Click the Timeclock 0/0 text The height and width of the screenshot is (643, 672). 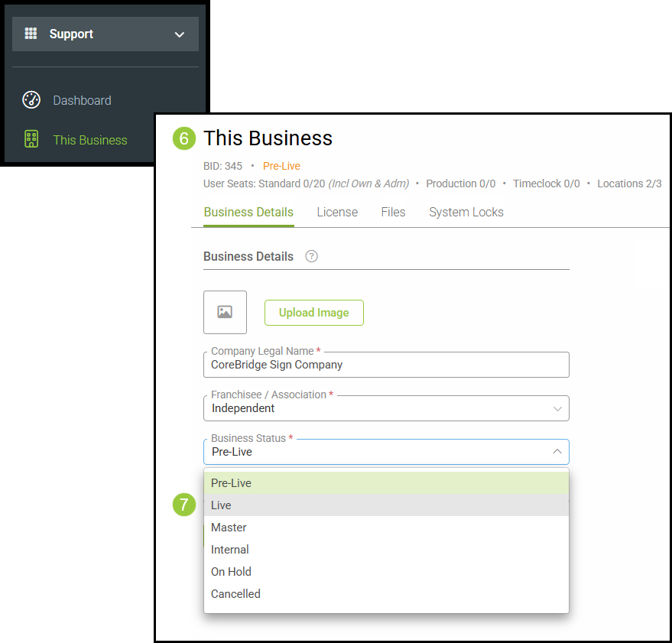click(547, 183)
